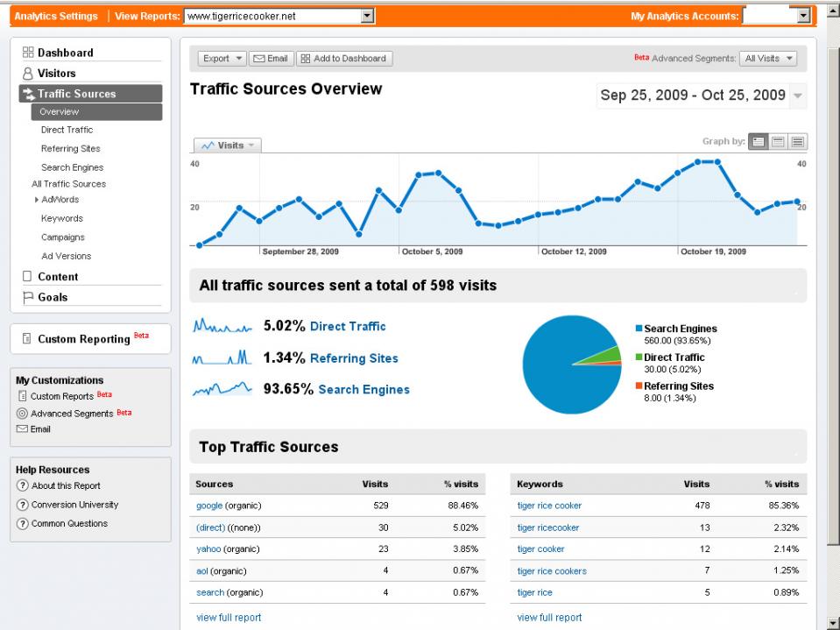This screenshot has width=840, height=630.
Task: Expand the AdWords tree item
Action: coord(35,200)
